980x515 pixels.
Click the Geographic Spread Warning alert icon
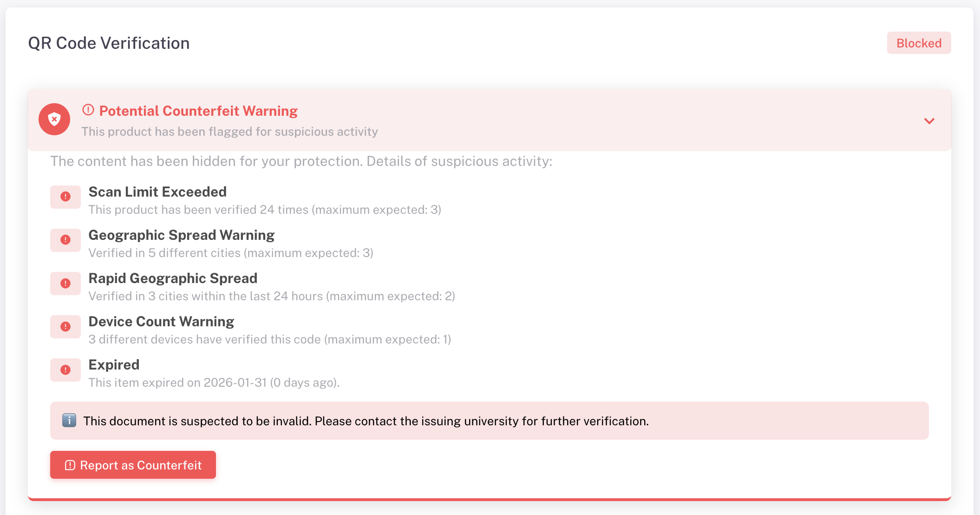coord(65,240)
